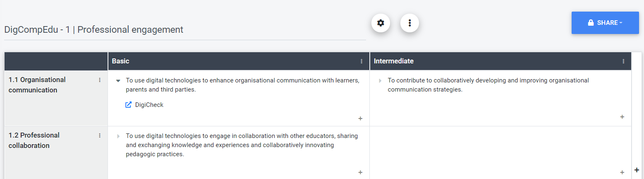Image resolution: width=644 pixels, height=179 pixels.
Task: Add a new column with the plus icon
Action: [637, 170]
